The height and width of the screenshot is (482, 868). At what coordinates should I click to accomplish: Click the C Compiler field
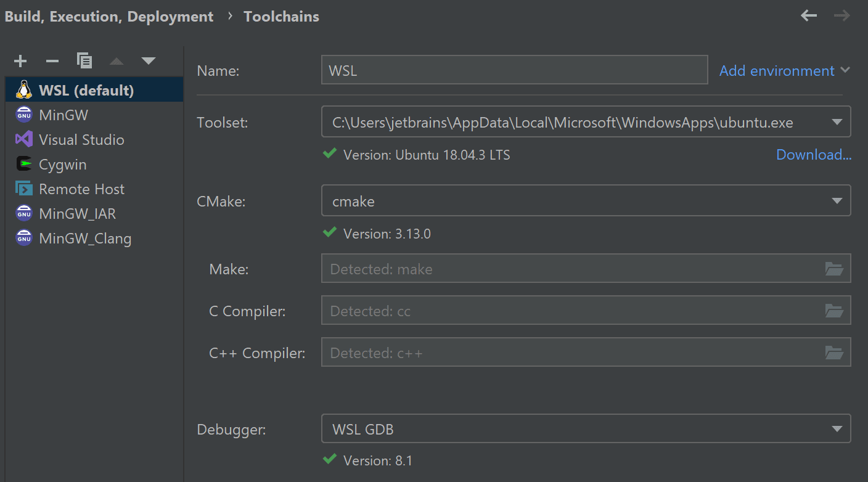click(586, 311)
